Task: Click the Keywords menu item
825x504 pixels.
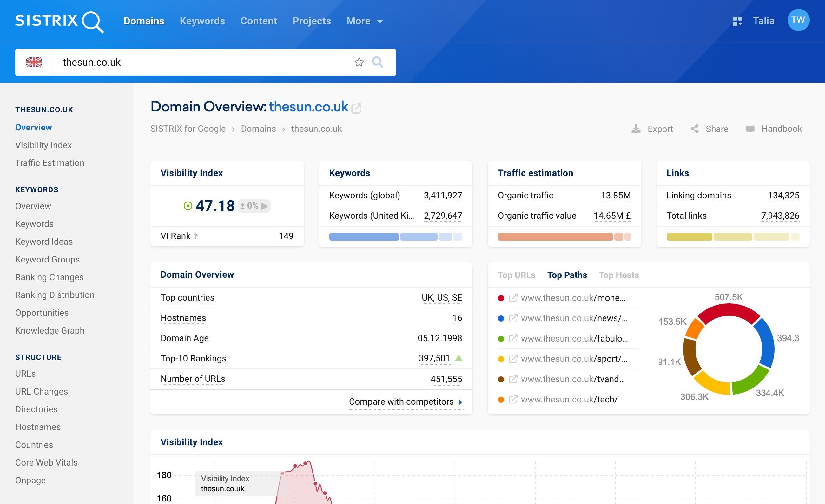Action: 202,21
